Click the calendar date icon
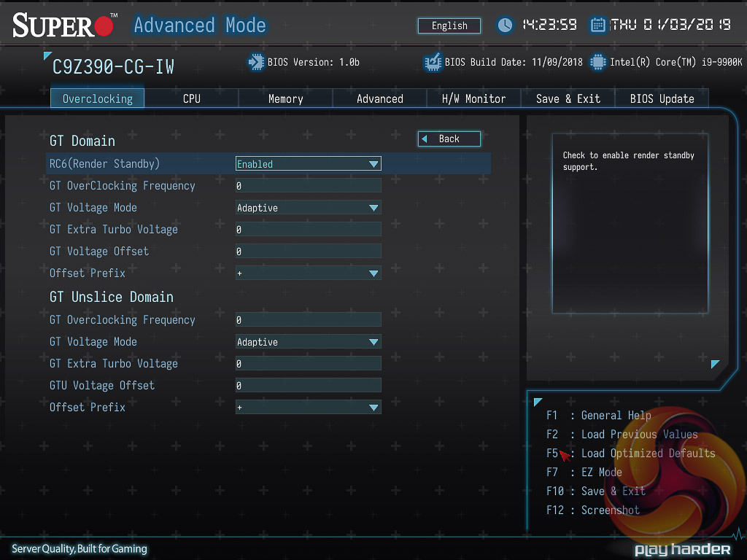The width and height of the screenshot is (747, 560). pyautogui.click(x=597, y=25)
